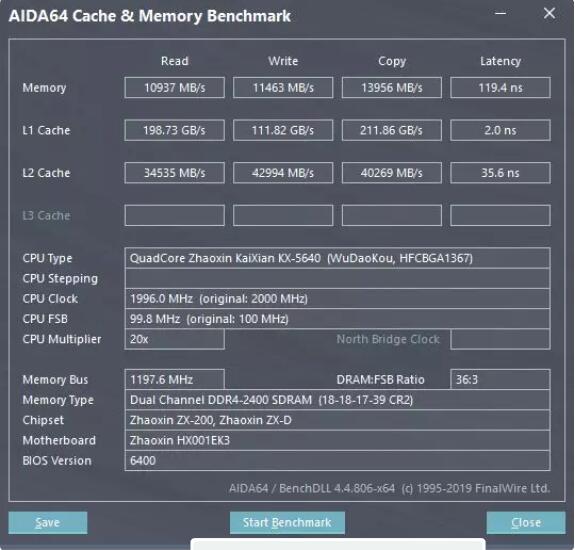Click the BIOS Version label
This screenshot has width=575, height=550.
(x=57, y=461)
